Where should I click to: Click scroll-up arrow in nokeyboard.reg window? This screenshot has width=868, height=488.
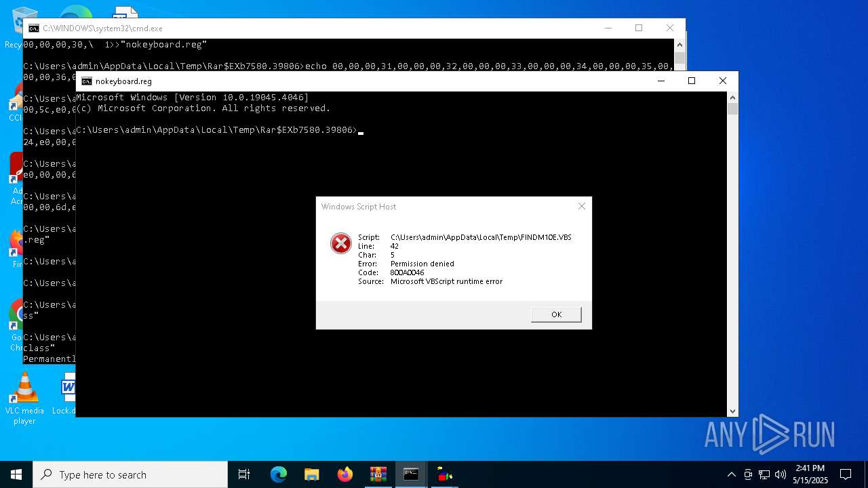click(732, 97)
